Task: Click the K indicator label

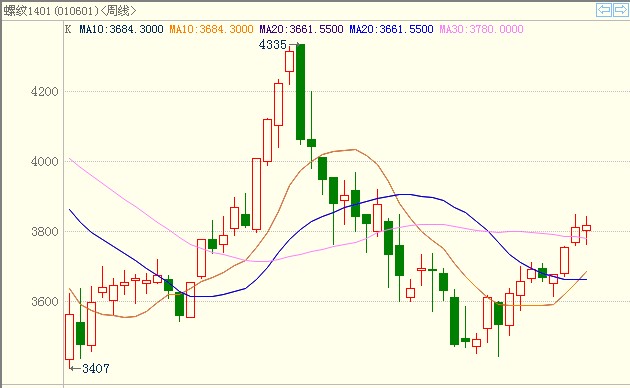Action: [68, 29]
